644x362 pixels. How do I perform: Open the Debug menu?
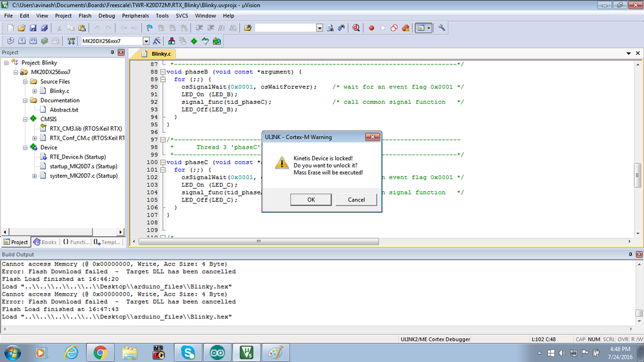click(106, 15)
